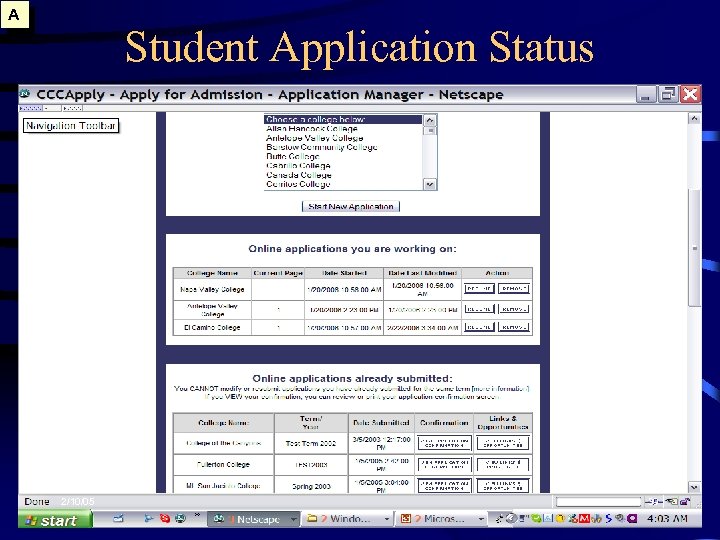Click the first quick launch icon after start
The width and height of the screenshot is (720, 540).
(119, 519)
